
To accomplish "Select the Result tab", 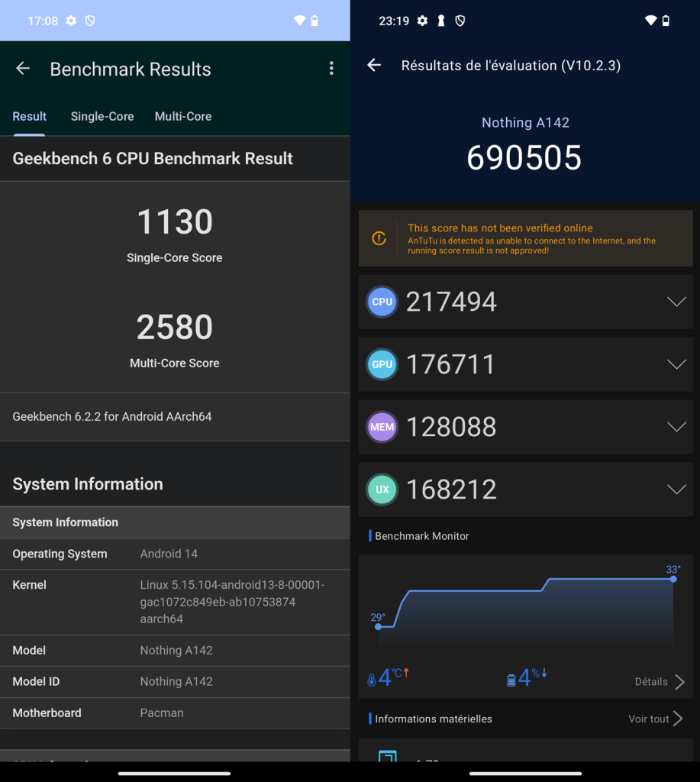I will click(x=30, y=116).
